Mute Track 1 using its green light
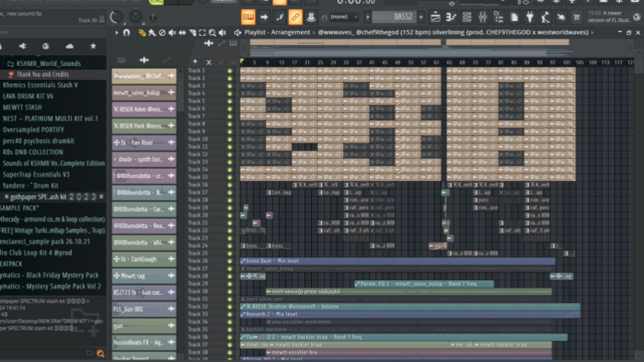 tap(230, 71)
